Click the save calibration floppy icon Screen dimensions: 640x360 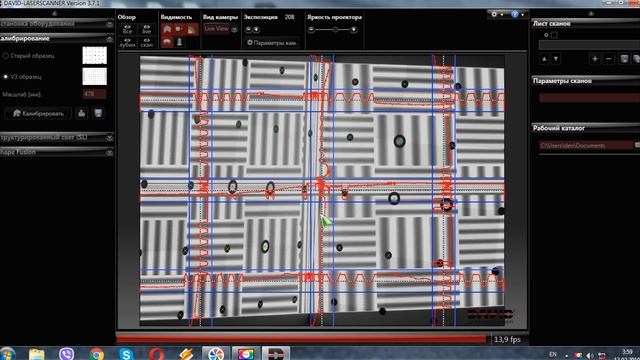click(98, 113)
